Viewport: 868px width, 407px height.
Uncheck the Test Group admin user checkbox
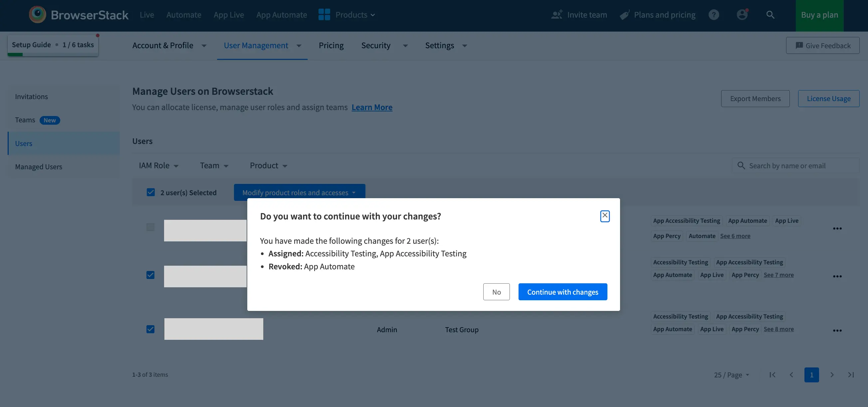click(150, 329)
